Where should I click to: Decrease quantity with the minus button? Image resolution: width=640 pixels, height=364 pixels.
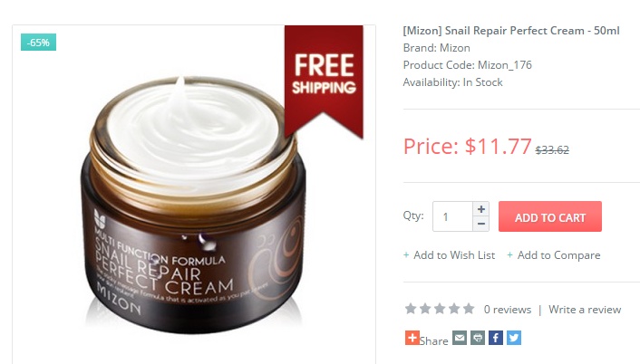click(481, 224)
